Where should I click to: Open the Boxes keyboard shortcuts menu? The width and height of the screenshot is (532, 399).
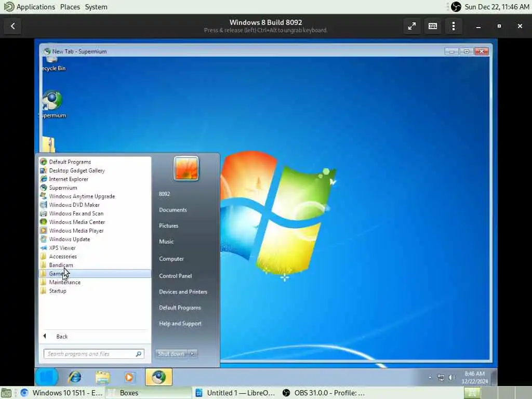click(x=433, y=26)
